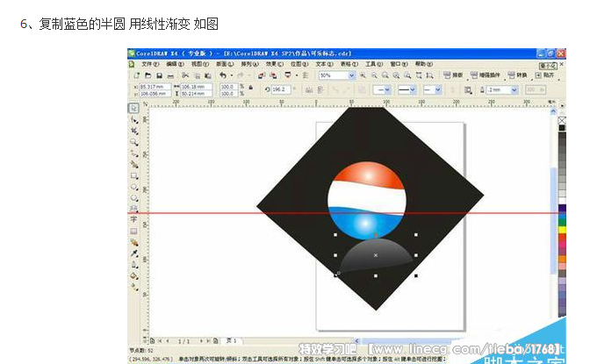Image resolution: width=590 pixels, height=364 pixels.
Task: Select the Table tool in the toolbox
Action: click(133, 232)
